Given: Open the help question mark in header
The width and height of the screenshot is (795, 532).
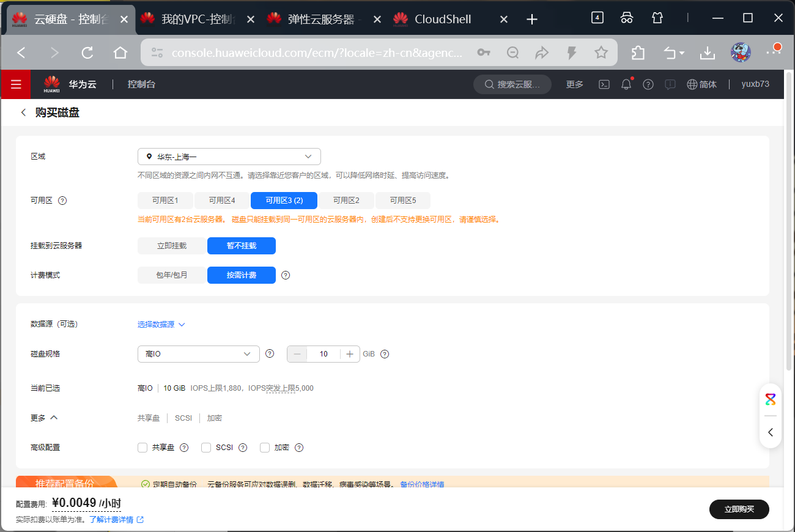Looking at the screenshot, I should [648, 84].
